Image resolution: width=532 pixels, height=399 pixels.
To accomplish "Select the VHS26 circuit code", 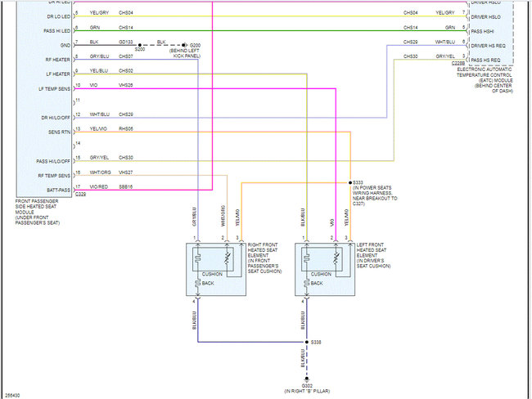I will [x=126, y=85].
